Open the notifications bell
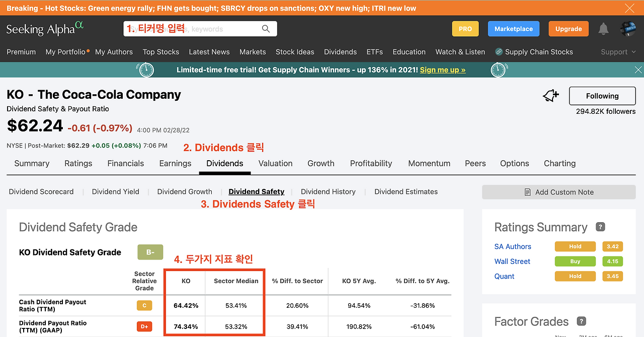This screenshot has height=337, width=644. tap(603, 29)
